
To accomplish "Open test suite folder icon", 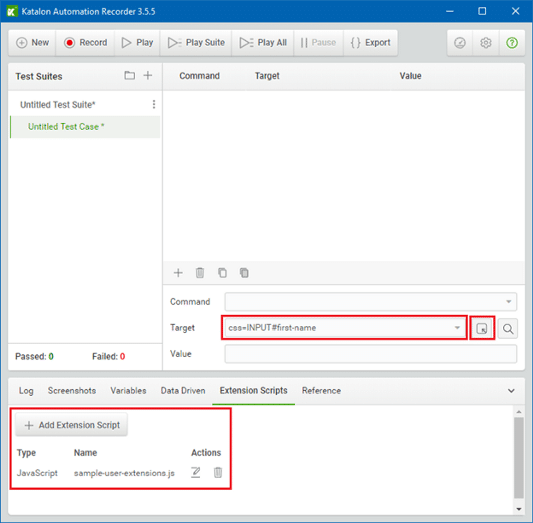I will (130, 75).
